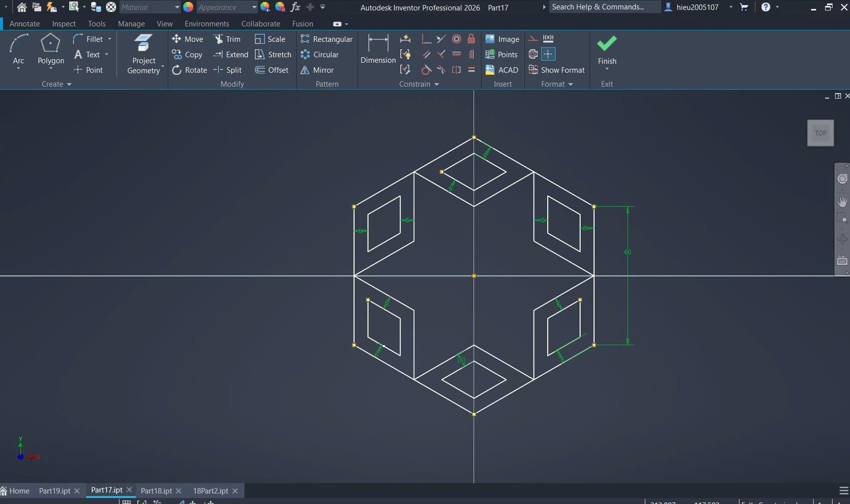Open the Inspect ribbon tab
The image size is (850, 504).
[64, 24]
